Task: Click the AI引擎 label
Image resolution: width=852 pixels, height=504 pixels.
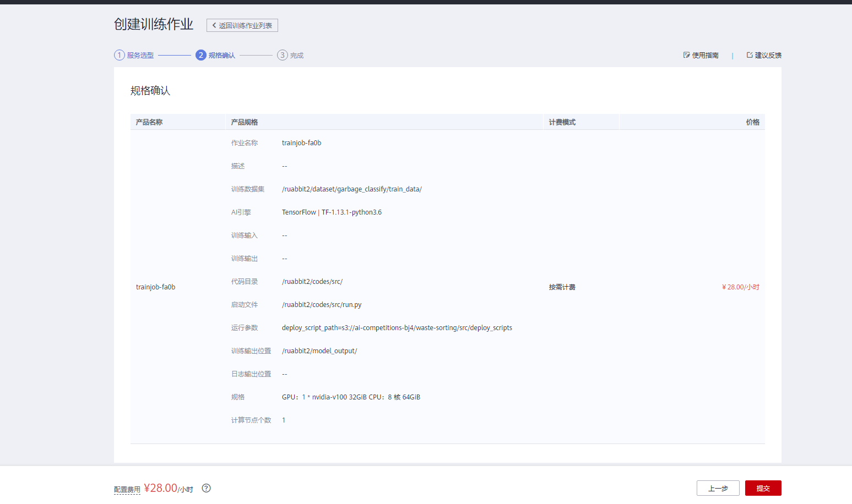Action: (241, 212)
